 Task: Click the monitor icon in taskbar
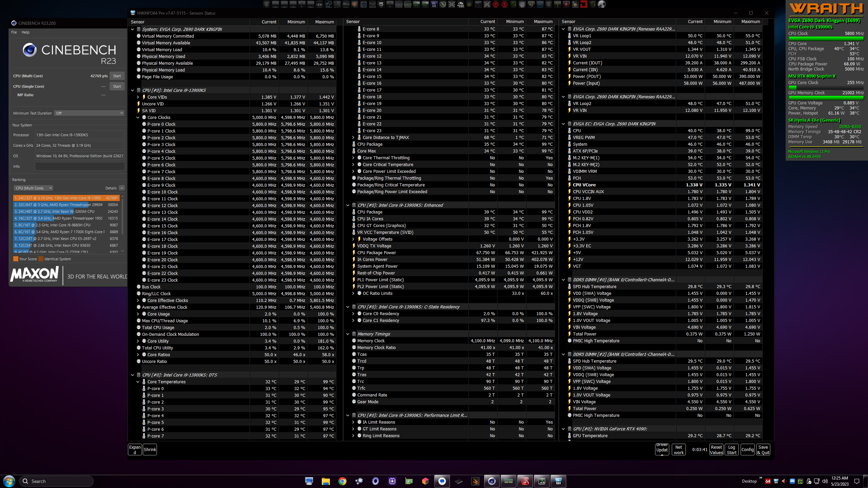point(309,481)
